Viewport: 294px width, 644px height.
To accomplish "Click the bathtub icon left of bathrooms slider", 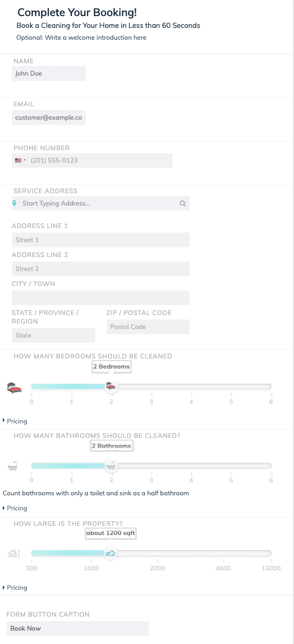I will point(12,467).
